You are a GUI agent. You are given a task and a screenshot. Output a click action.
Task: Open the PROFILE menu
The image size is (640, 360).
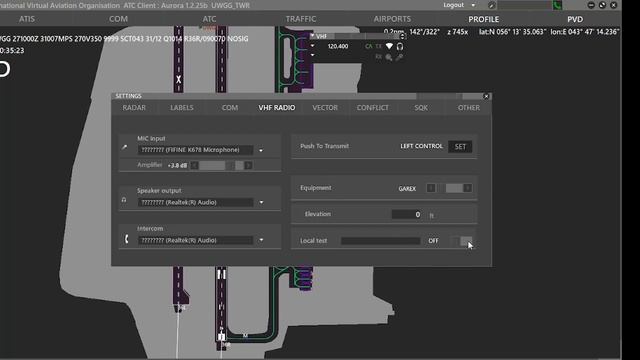[x=484, y=19]
